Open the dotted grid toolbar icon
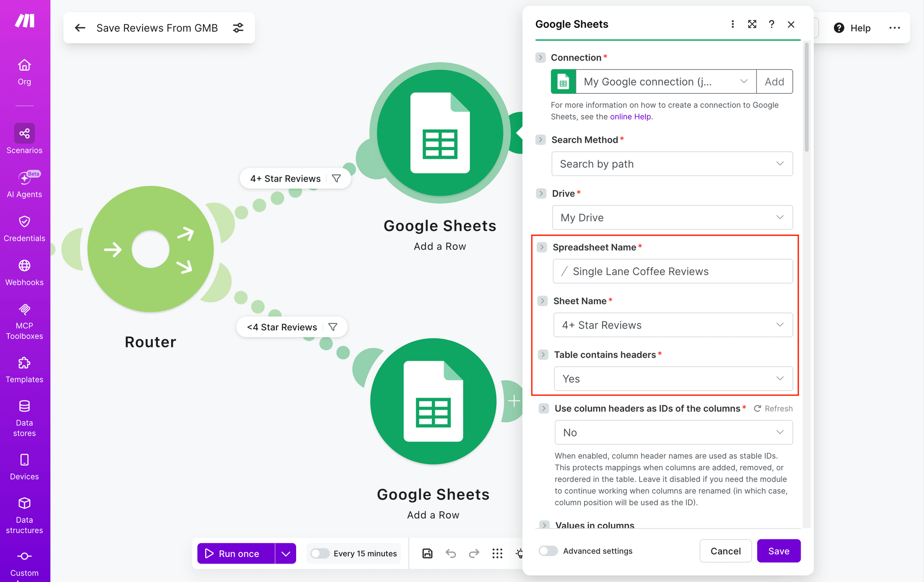The image size is (924, 582). point(497,553)
